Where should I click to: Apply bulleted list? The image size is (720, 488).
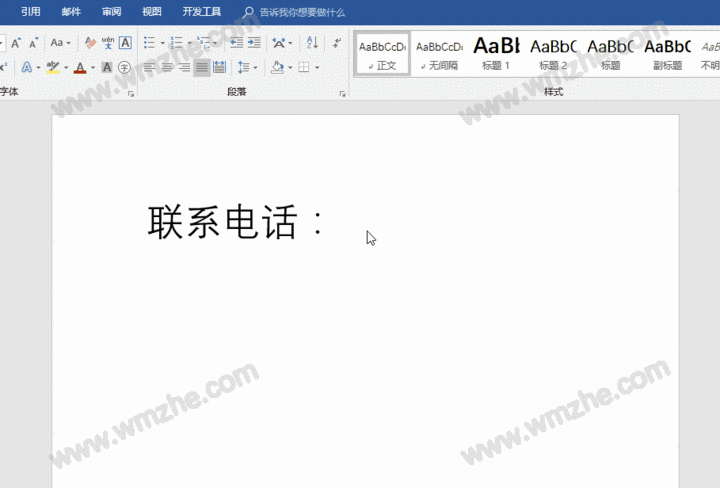point(149,43)
